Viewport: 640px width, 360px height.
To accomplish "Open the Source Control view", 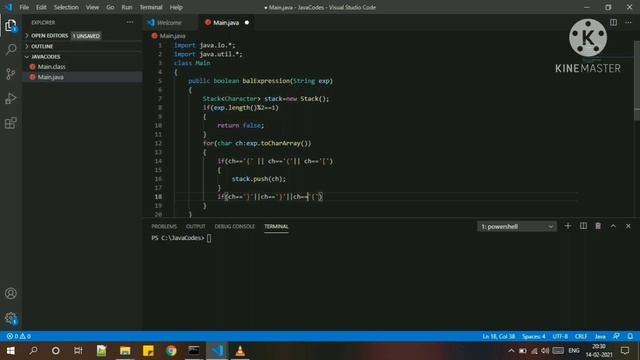I will 11,74.
